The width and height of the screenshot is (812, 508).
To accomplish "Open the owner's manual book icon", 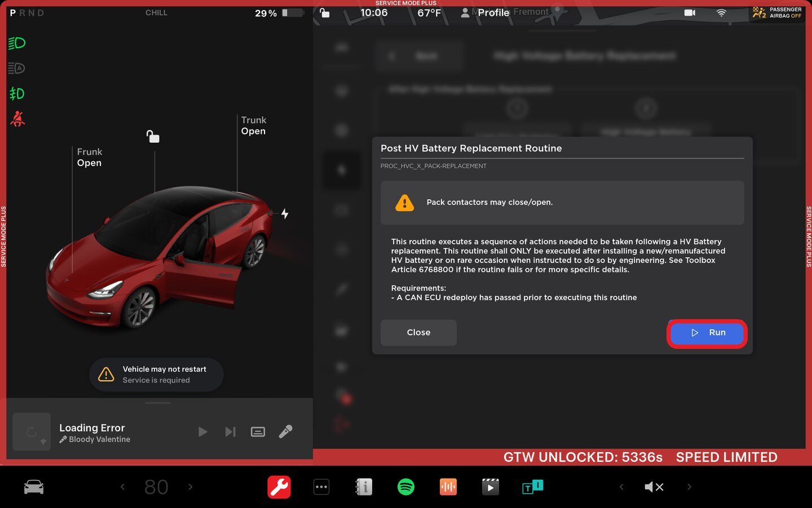I will click(364, 487).
